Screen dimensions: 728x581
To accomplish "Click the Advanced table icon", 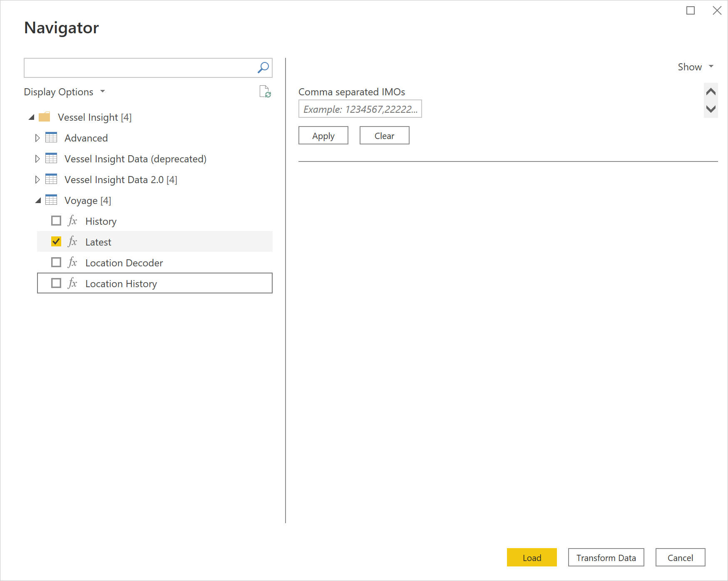I will [51, 137].
